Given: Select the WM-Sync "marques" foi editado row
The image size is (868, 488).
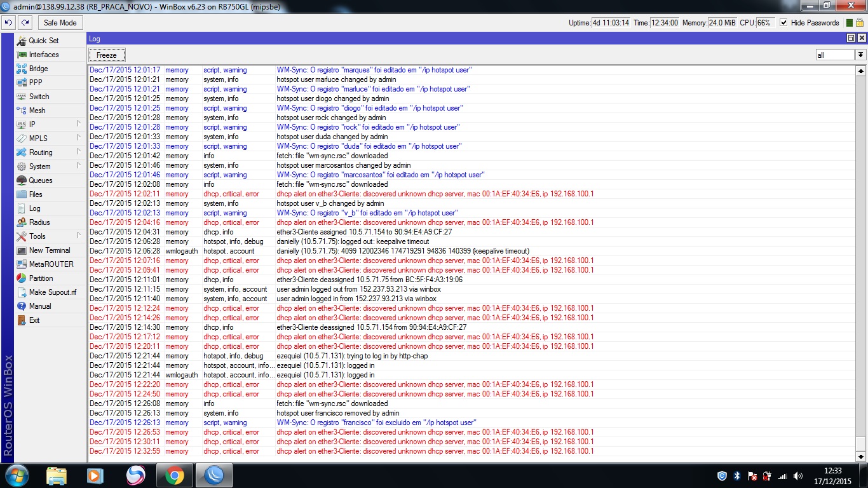Looking at the screenshot, I should point(471,70).
